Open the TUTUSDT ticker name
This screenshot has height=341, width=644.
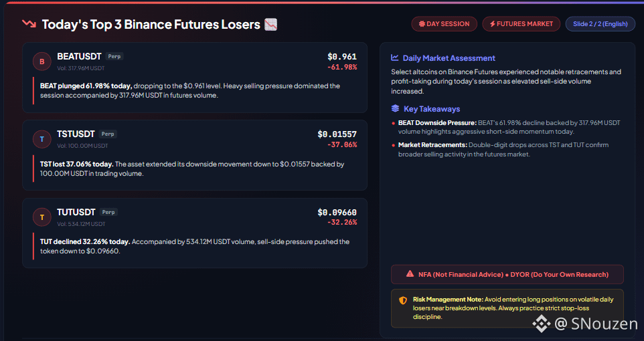point(76,212)
